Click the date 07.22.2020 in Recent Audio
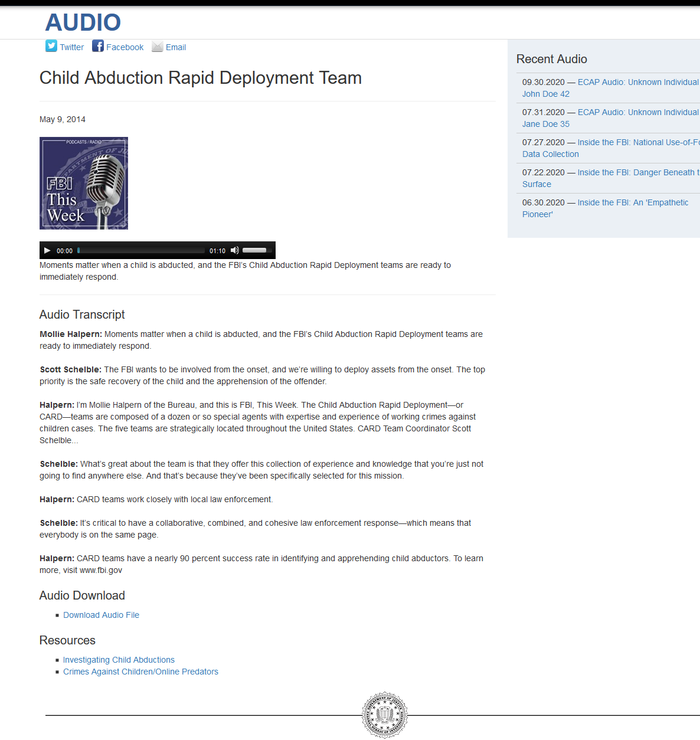 pyautogui.click(x=544, y=172)
